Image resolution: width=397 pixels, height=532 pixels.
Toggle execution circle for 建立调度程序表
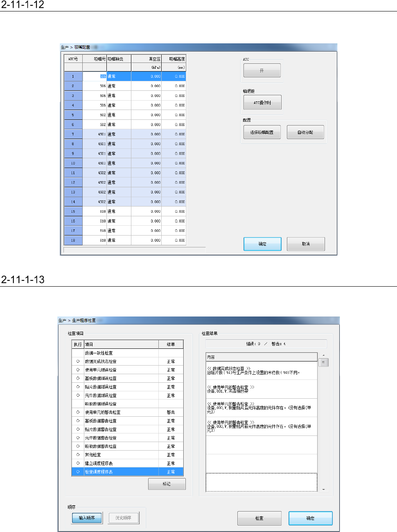[x=78, y=463]
